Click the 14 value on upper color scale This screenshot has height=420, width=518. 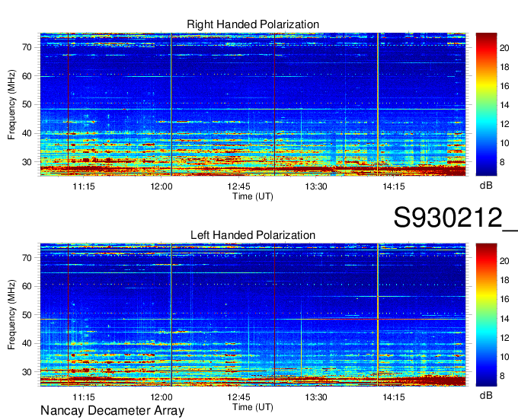click(504, 105)
